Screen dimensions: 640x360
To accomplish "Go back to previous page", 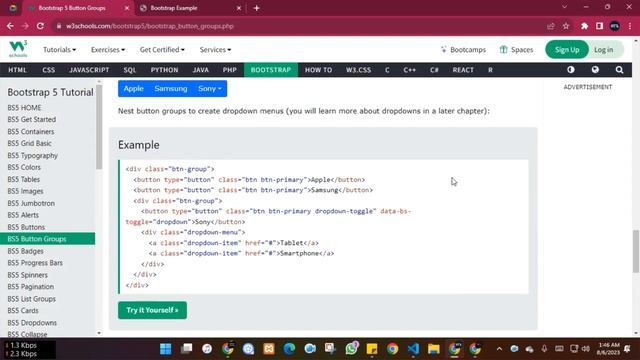I will 10,26.
